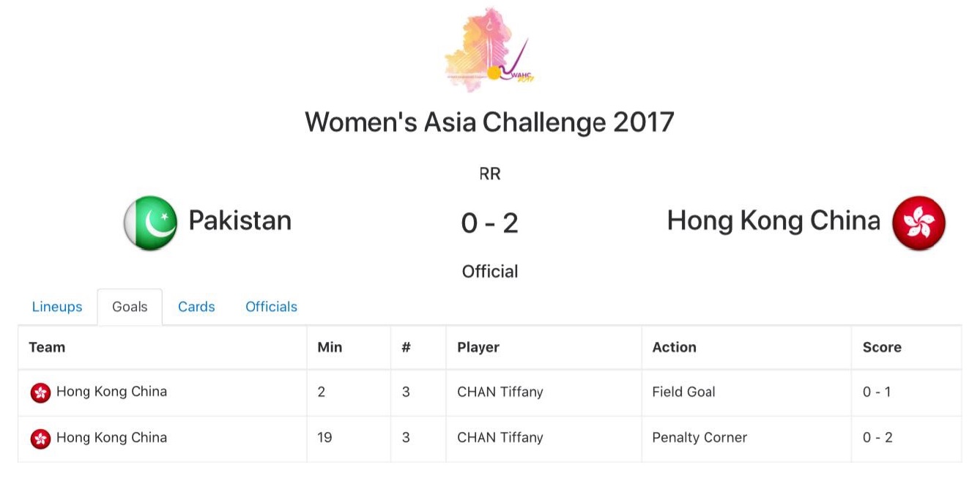Image resolution: width=980 pixels, height=492 pixels.
Task: Select the Goals tab
Action: tap(130, 307)
